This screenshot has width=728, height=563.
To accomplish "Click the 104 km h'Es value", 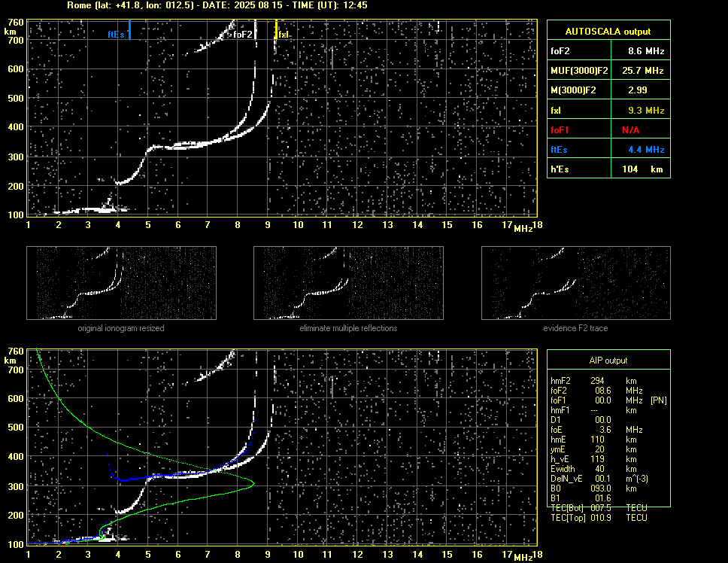I will (641, 169).
